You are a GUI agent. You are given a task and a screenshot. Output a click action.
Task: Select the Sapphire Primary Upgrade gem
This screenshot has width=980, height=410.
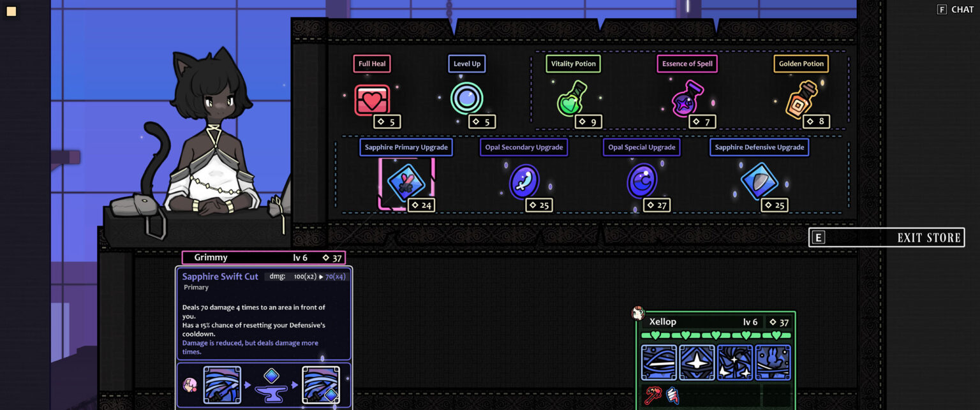point(406,183)
